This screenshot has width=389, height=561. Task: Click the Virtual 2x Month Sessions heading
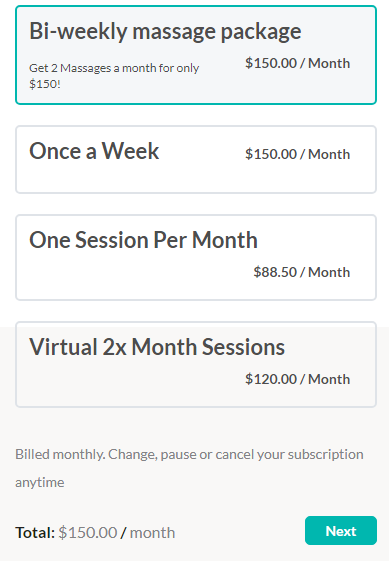point(157,347)
